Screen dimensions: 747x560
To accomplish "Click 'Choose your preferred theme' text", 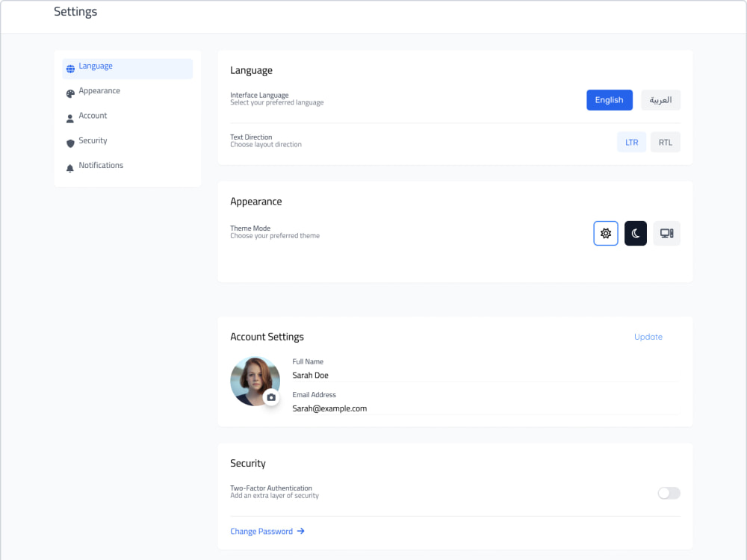I will [x=275, y=236].
